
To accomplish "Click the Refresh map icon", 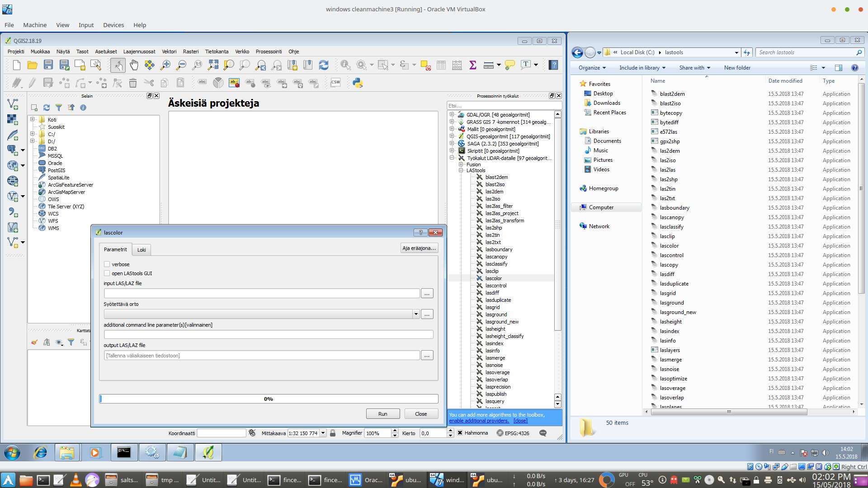I will pos(324,65).
